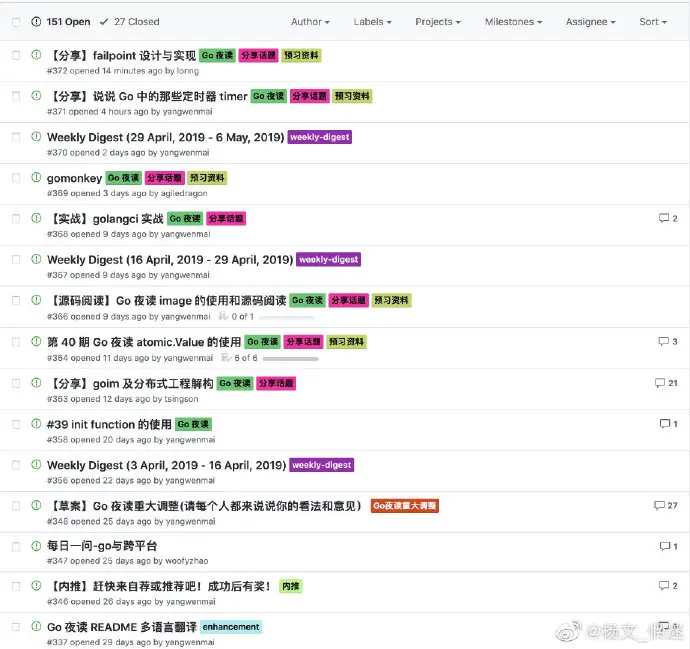Open the Projects filter dropdown

point(438,22)
